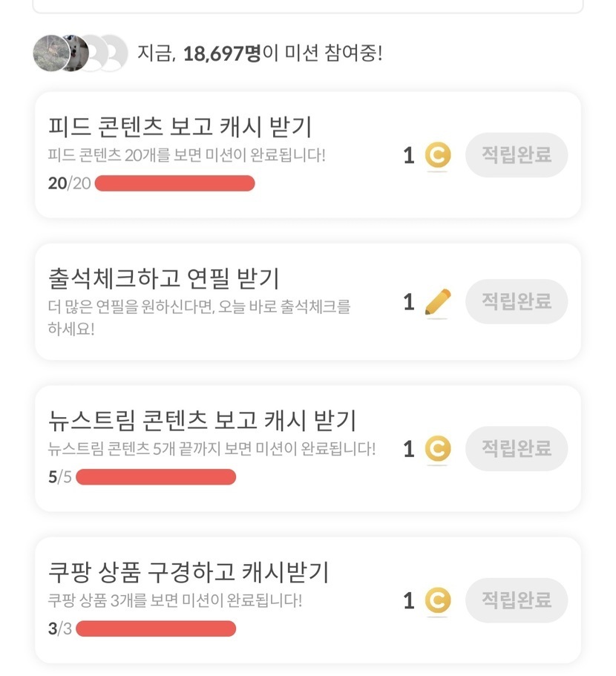Viewport: 616px width, 676px height.
Task: Click the coin icon for 쿠팡 상품 mission
Action: click(x=438, y=600)
